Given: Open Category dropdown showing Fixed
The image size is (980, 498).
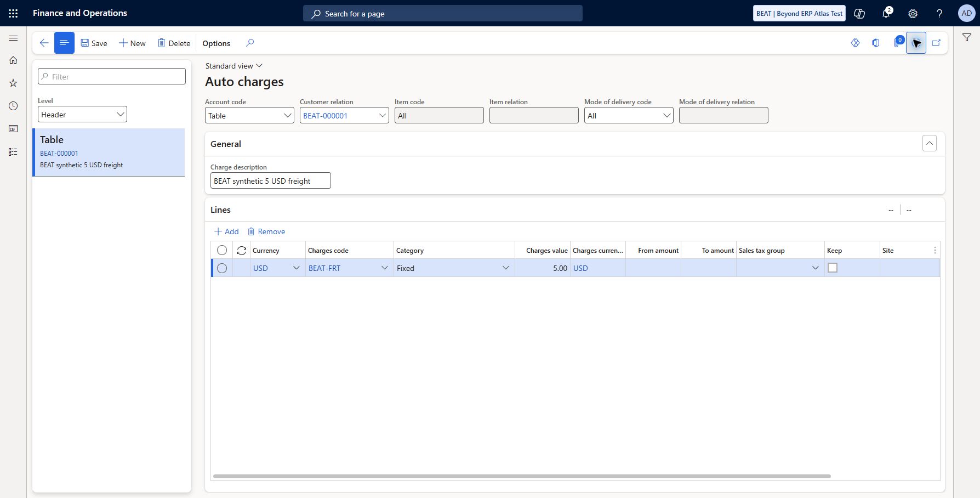Looking at the screenshot, I should pos(506,268).
